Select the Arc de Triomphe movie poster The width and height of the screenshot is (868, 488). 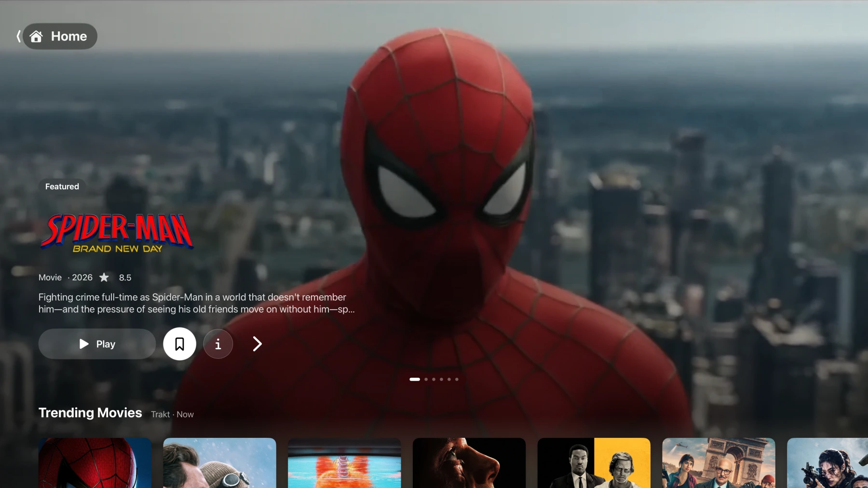(x=719, y=463)
